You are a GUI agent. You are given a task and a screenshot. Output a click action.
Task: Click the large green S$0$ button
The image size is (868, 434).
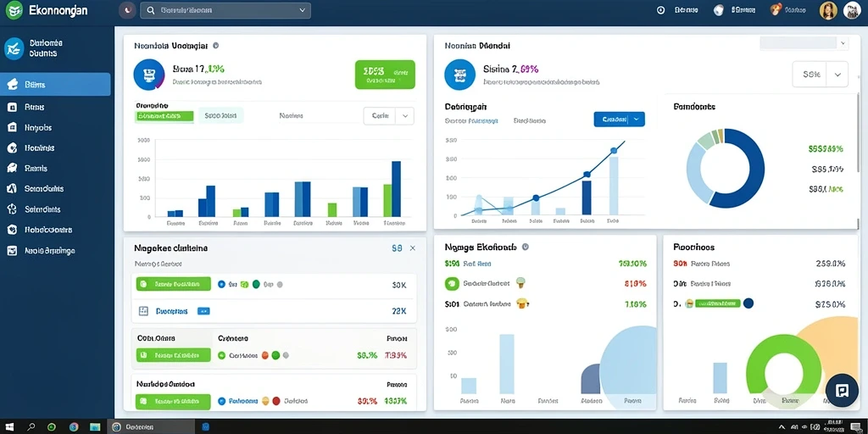click(x=385, y=75)
